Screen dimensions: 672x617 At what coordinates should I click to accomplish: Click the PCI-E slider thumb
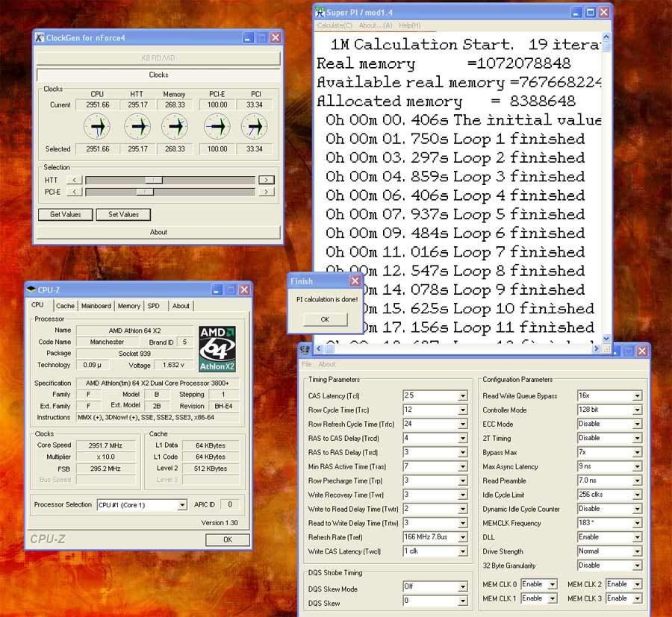click(145, 192)
